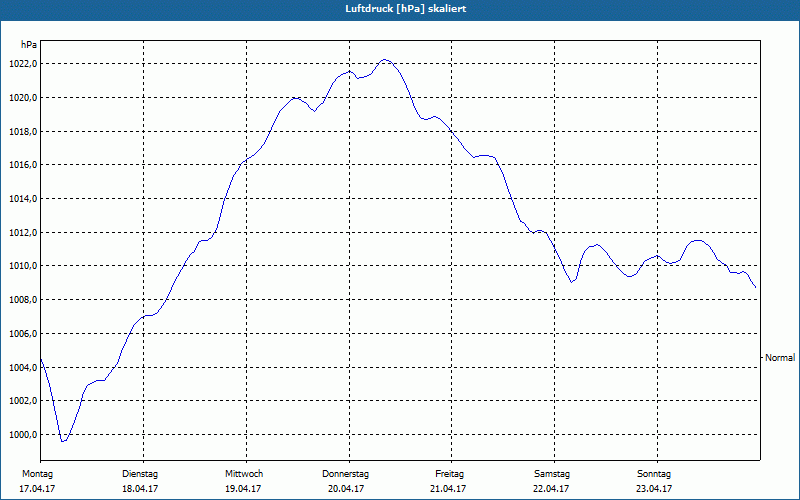The height and width of the screenshot is (500, 800).
Task: Click the pressure curve's highest peak above 1022
Action: pyautogui.click(x=385, y=60)
